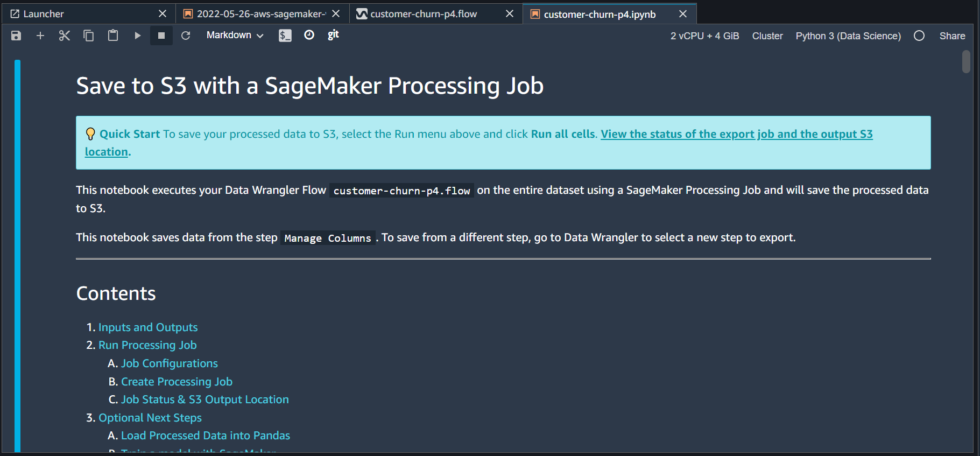Run the selected cell play button

pos(137,36)
